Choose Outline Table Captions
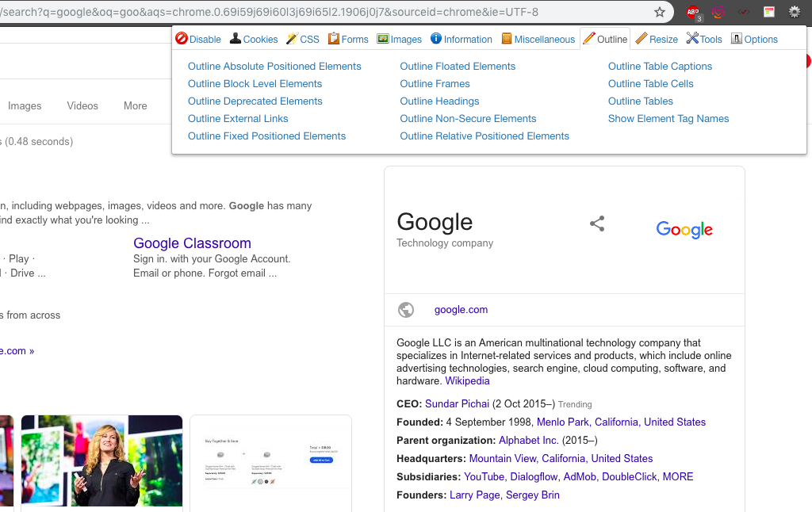Screen dimensions: 812x512 [661, 67]
